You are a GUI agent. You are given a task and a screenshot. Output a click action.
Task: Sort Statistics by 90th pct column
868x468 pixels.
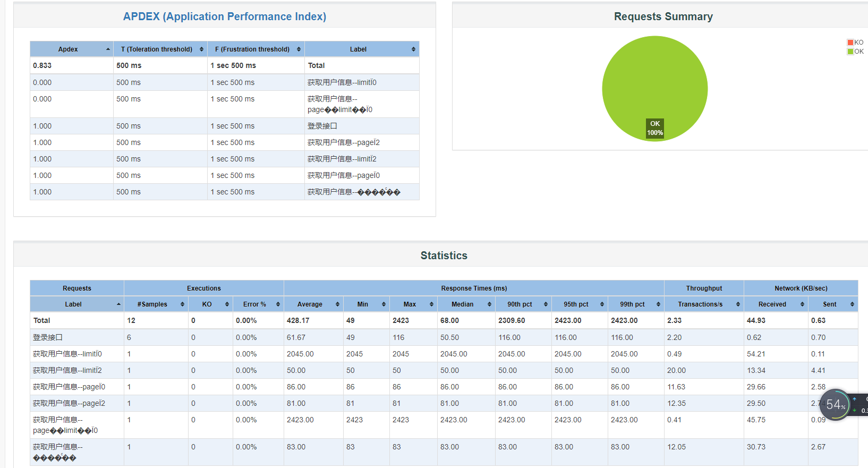(523, 304)
